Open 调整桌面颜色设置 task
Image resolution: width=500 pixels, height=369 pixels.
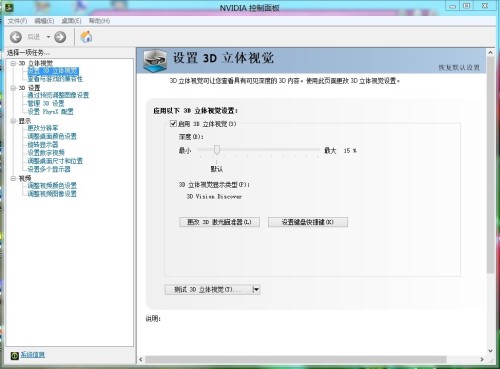52,136
